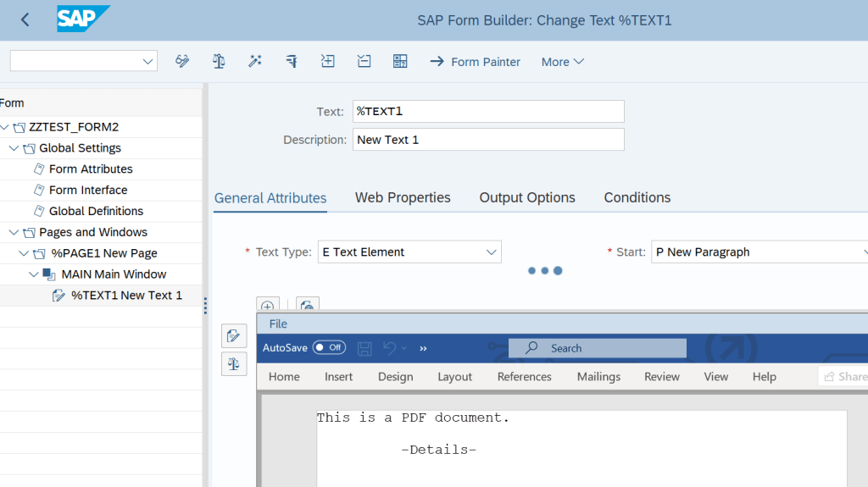This screenshot has height=487, width=868.
Task: Toggle the AutoSave switch in Word
Action: point(328,347)
